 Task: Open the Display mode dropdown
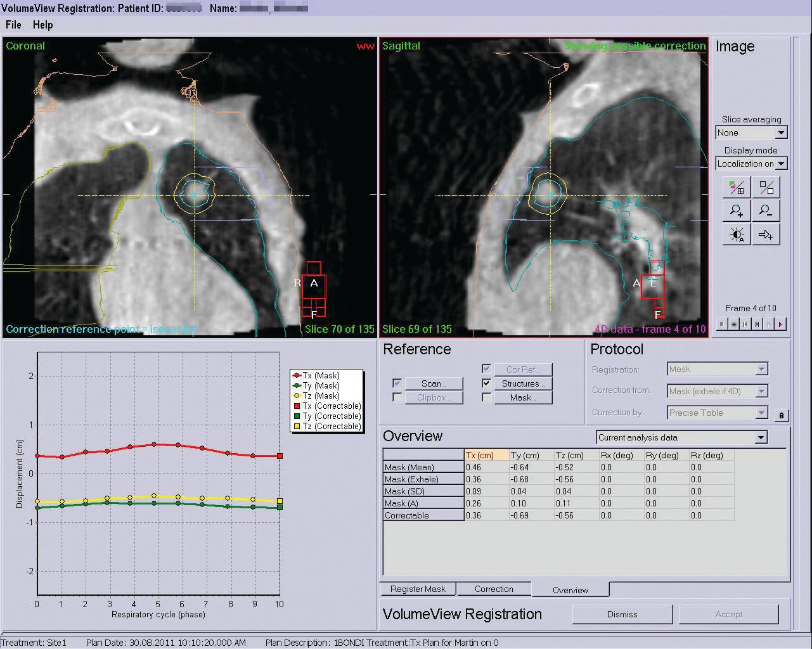tap(781, 164)
